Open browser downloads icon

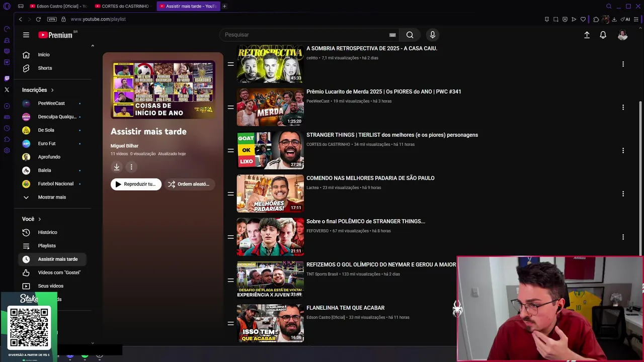click(614, 19)
